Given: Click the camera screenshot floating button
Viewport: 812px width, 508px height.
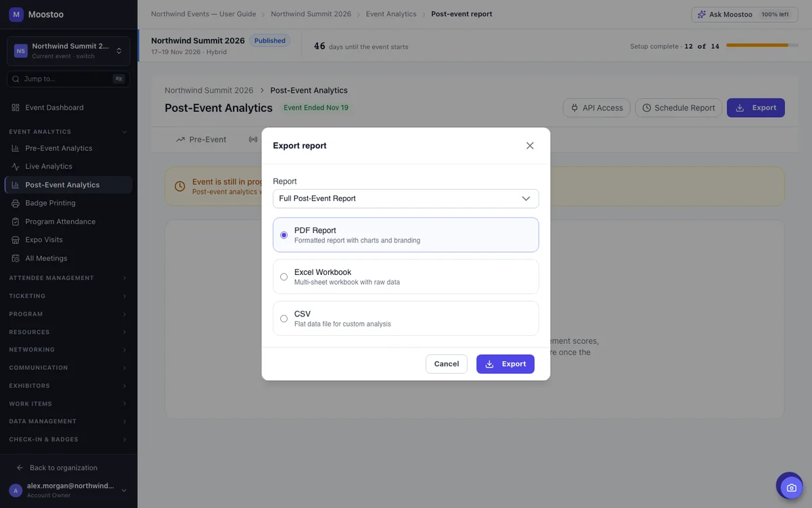Looking at the screenshot, I should pos(790,487).
